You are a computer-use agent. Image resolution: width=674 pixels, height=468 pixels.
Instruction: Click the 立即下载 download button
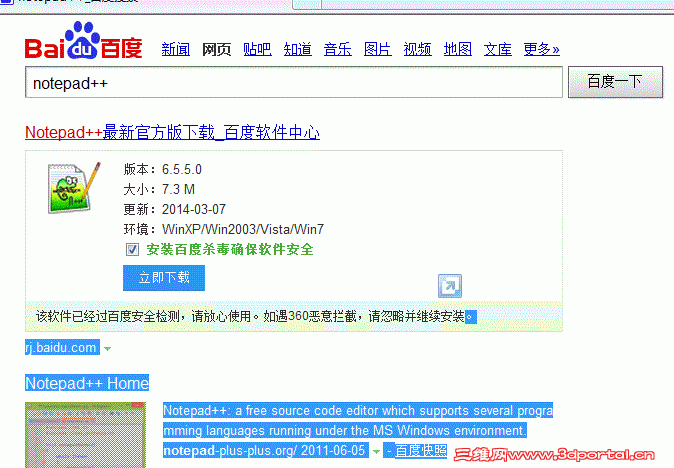[164, 278]
